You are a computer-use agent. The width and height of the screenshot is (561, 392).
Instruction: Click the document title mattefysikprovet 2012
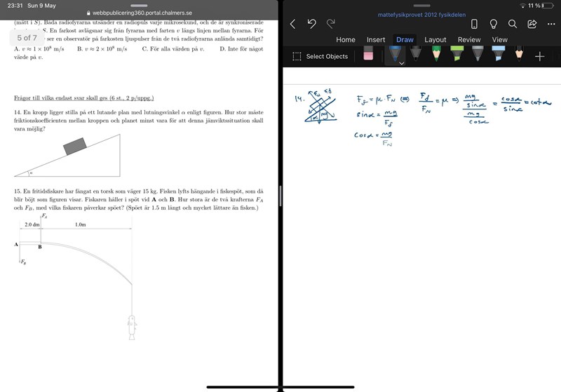pyautogui.click(x=421, y=14)
